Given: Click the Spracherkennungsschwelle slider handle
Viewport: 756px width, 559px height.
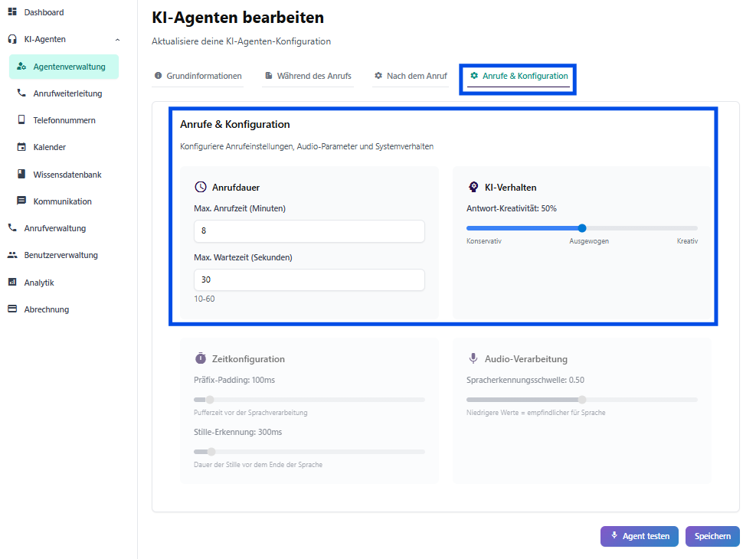Looking at the screenshot, I should pyautogui.click(x=582, y=400).
